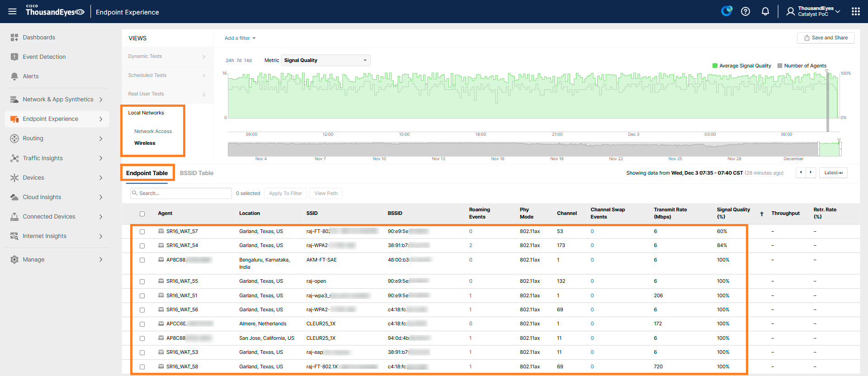Image resolution: width=868 pixels, height=376 pixels.
Task: Jump to latest data with Latest button
Action: (833, 173)
